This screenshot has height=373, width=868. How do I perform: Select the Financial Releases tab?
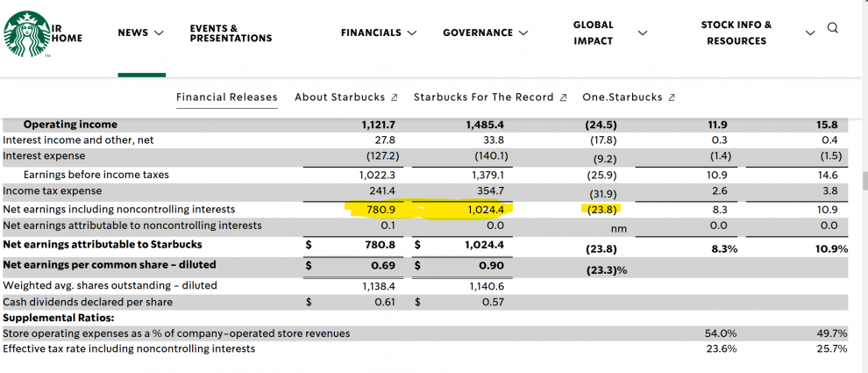[226, 97]
